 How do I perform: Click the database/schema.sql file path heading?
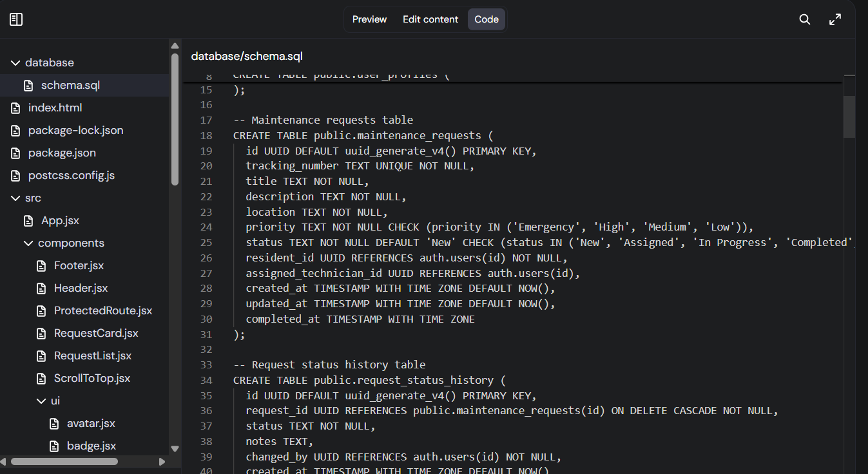point(247,57)
